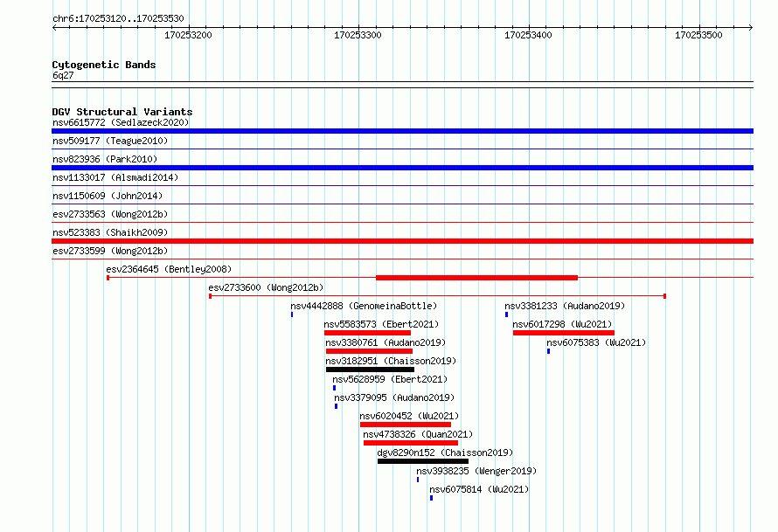Select thick red bar under nsv523383
This screenshot has height=532, width=778.
[x=402, y=241]
